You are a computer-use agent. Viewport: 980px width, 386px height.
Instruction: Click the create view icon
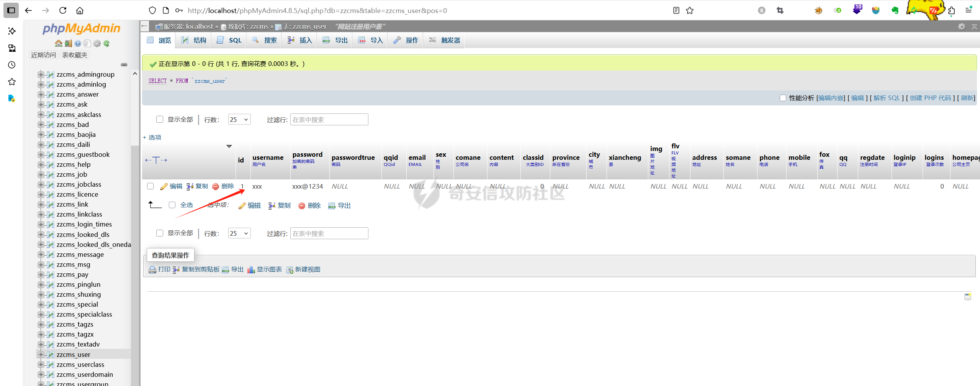(290, 270)
